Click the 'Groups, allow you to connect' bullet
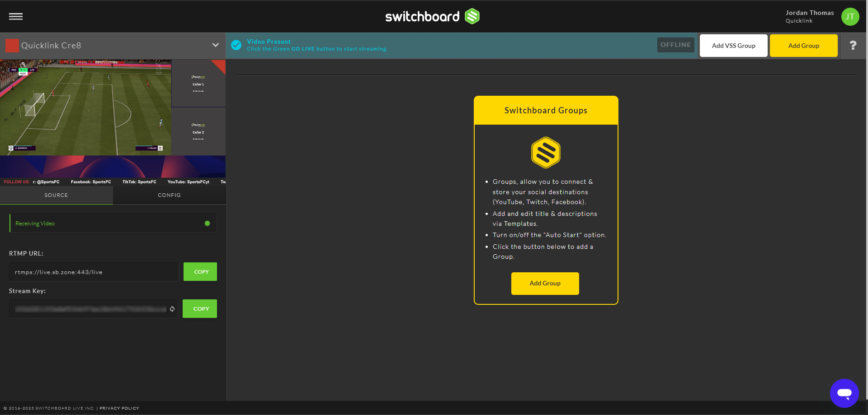The width and height of the screenshot is (868, 415). [542, 192]
